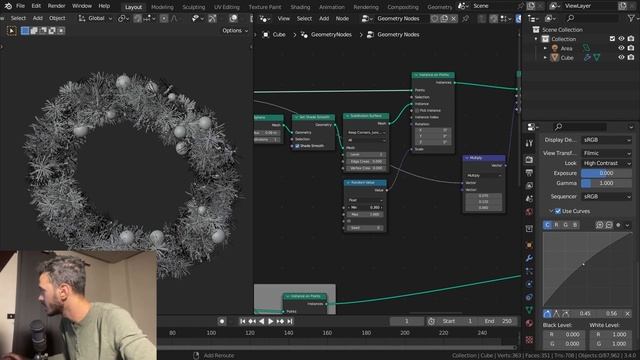Screen dimensions: 640x360
Task: Open the viewport Options dropdown
Action: point(235,31)
